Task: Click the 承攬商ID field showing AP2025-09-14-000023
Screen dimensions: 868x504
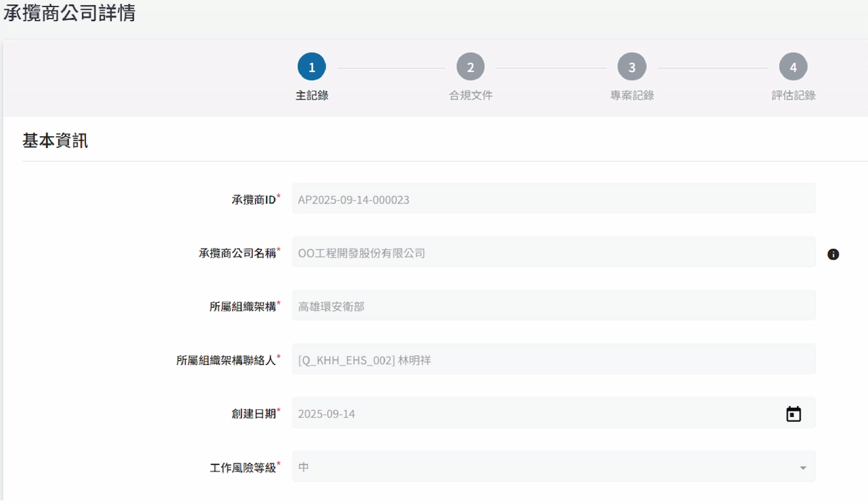Action: [x=553, y=199]
